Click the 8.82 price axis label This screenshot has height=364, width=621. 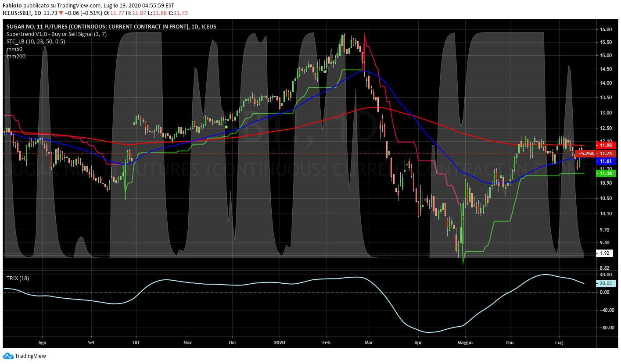click(x=604, y=268)
